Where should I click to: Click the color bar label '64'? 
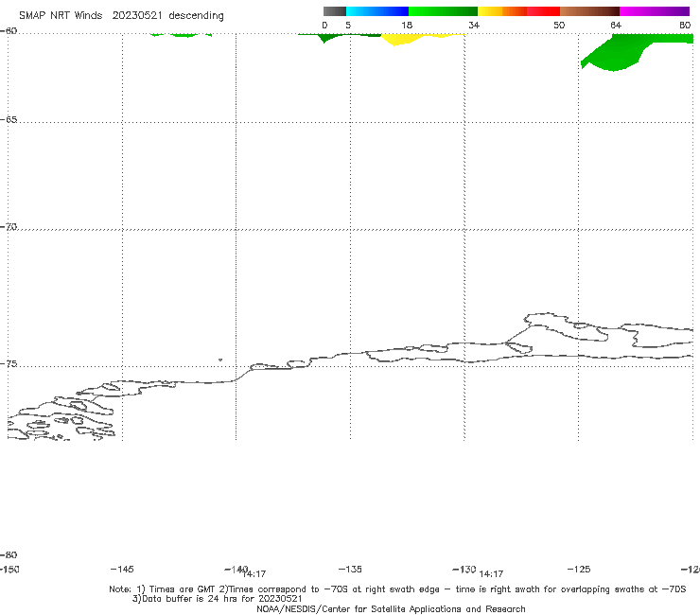click(x=616, y=26)
